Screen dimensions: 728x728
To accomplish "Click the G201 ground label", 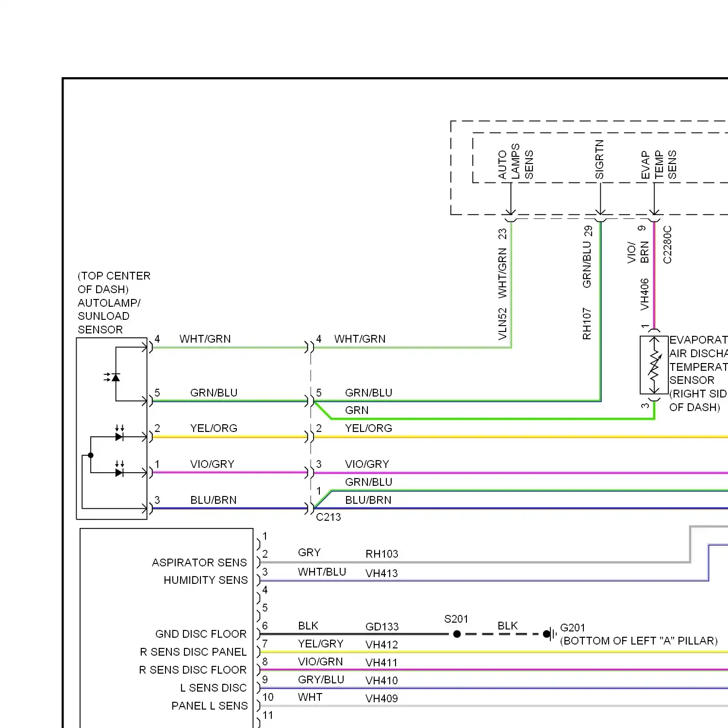I will tap(573, 628).
